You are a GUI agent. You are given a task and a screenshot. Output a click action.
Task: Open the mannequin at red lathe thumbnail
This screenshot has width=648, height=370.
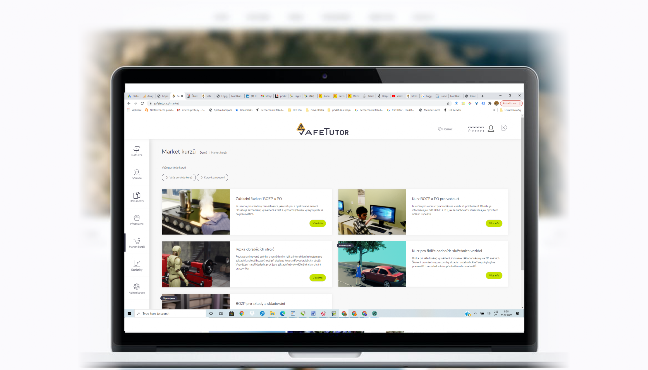click(196, 264)
